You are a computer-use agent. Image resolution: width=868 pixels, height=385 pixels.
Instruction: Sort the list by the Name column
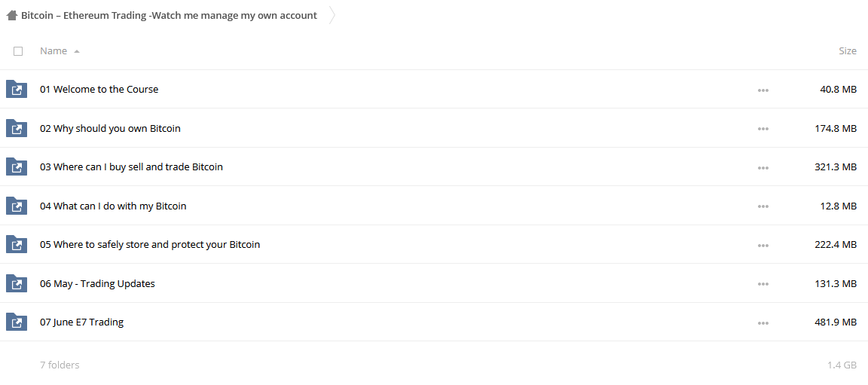[53, 51]
